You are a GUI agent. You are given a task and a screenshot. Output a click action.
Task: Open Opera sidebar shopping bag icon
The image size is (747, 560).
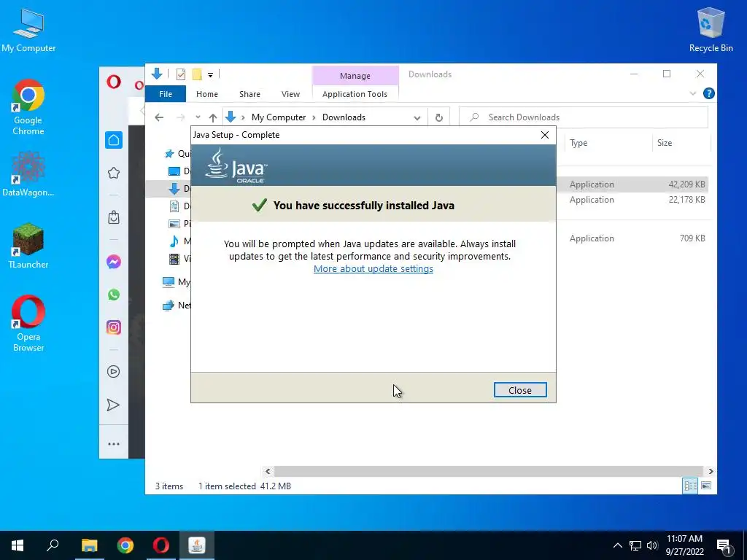[x=113, y=217]
